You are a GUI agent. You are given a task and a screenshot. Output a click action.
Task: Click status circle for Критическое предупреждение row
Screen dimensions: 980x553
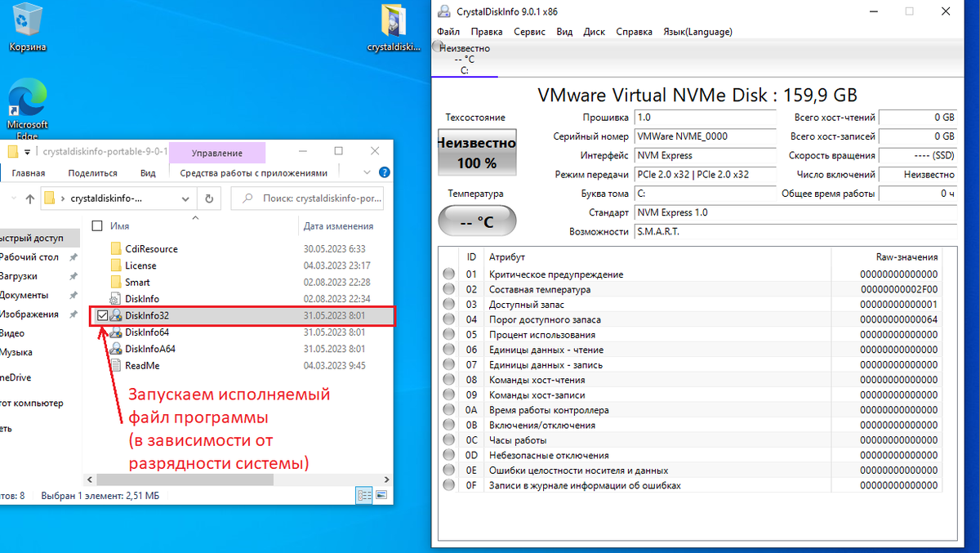click(448, 274)
